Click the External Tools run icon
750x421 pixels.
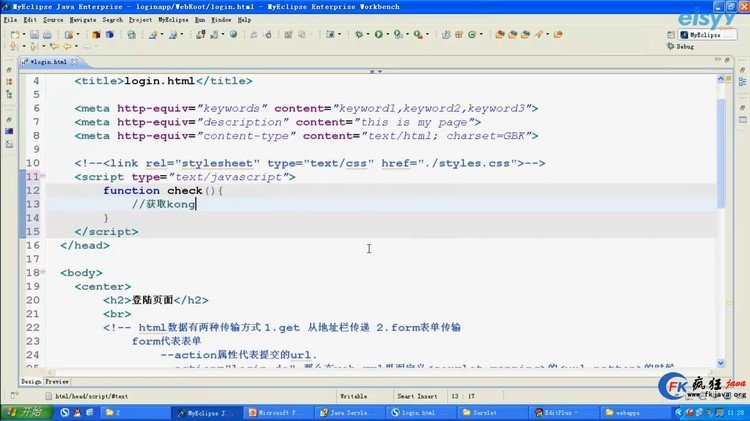click(419, 34)
